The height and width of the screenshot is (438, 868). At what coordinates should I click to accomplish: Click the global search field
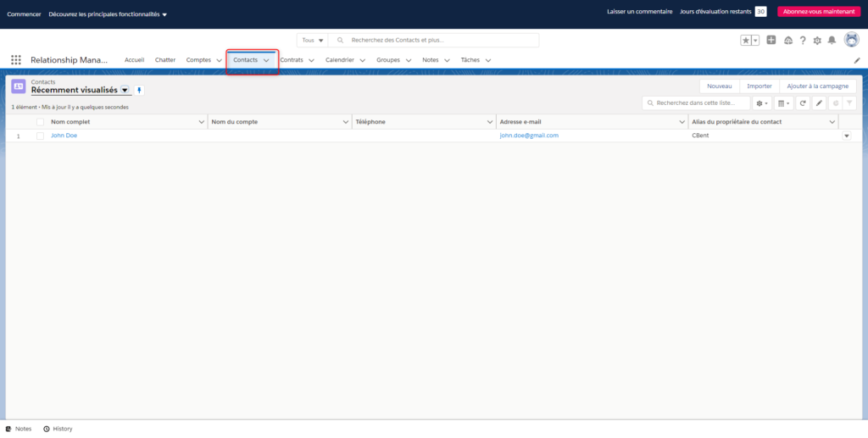tap(433, 41)
